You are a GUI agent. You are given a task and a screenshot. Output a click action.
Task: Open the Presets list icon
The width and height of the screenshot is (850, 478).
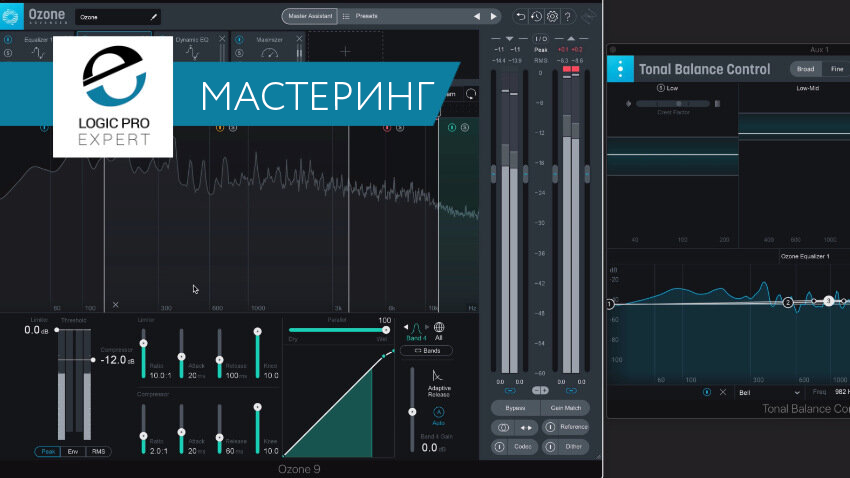(346, 16)
